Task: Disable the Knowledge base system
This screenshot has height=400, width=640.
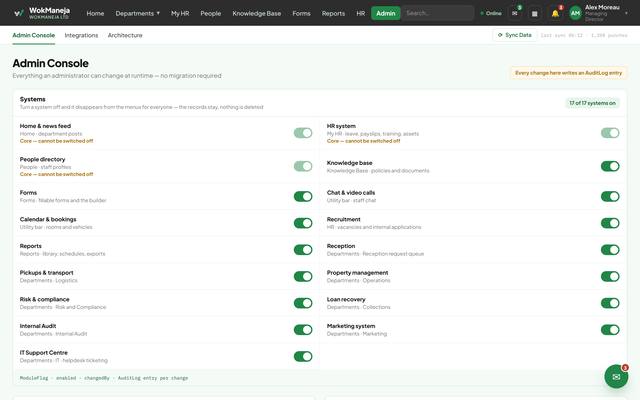Action: tap(610, 166)
